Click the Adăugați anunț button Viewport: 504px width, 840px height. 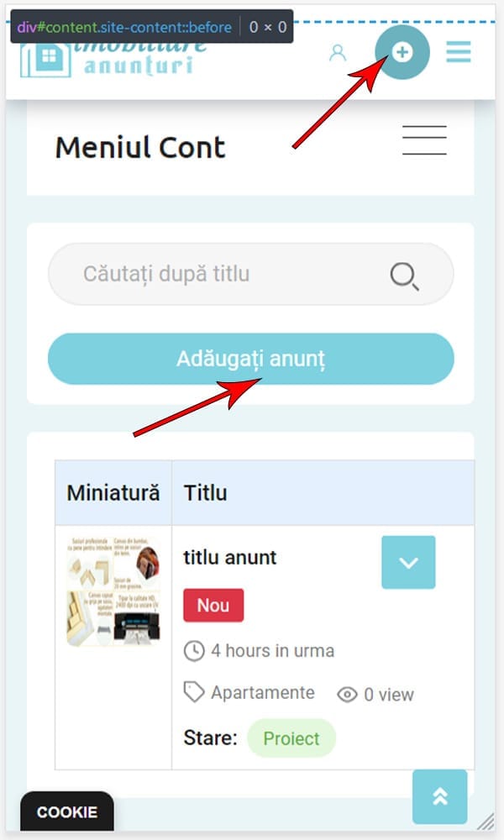[250, 359]
